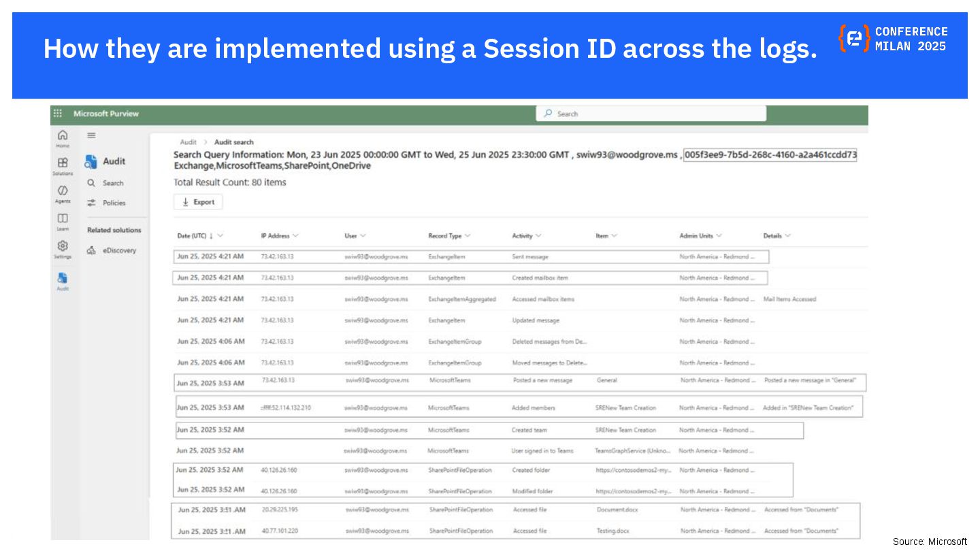Select the Audit icon in left rail

(x=63, y=281)
